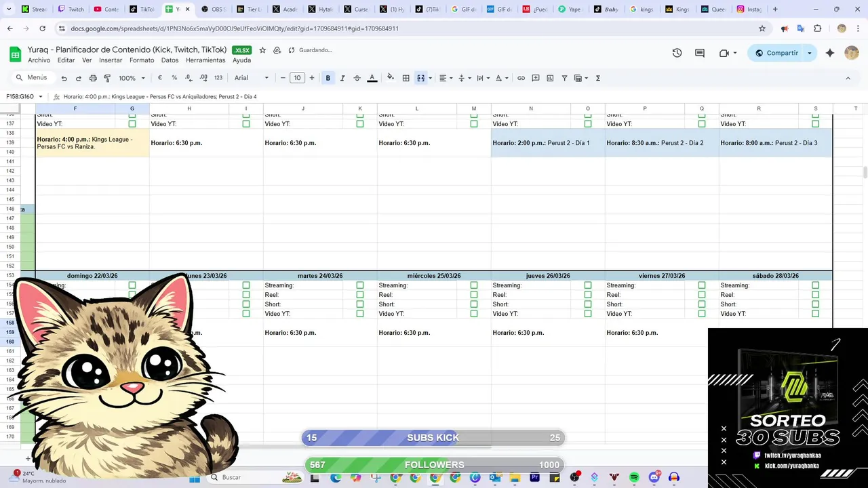Click the Buscar taskbar search
Screen dimensions: 868x488
pos(255,477)
